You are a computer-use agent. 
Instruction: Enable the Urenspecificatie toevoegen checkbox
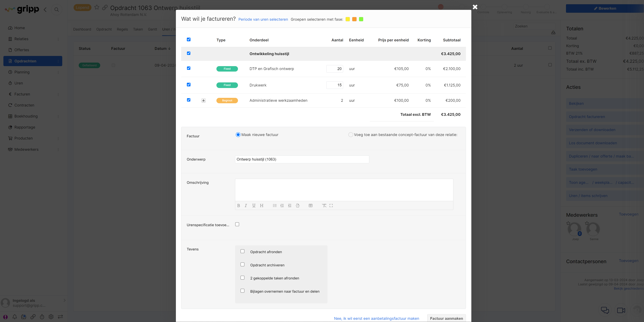(237, 224)
